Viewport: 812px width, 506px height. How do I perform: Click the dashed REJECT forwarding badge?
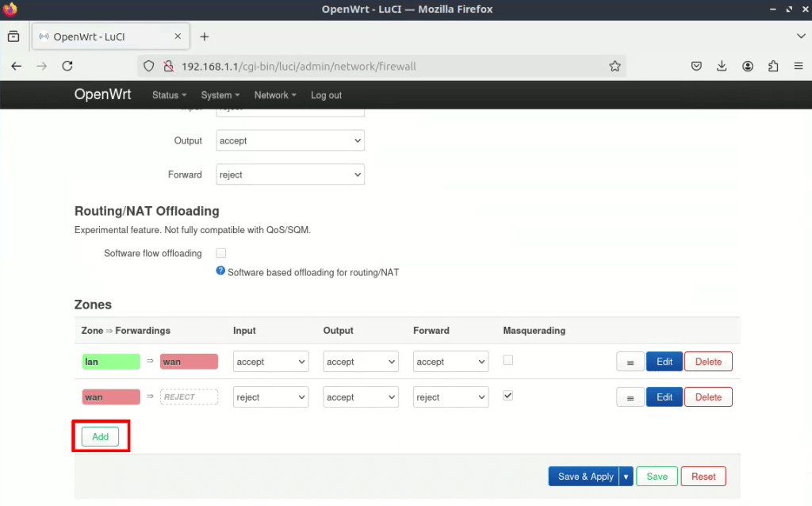(x=189, y=397)
